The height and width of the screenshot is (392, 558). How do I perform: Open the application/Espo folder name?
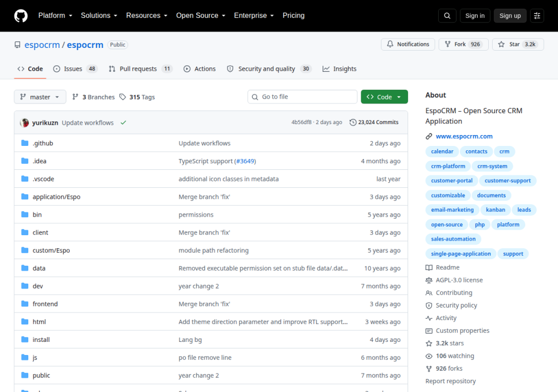point(57,197)
